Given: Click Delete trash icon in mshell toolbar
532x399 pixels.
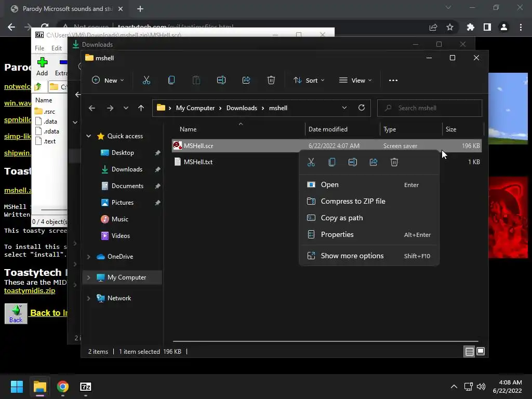Looking at the screenshot, I should [x=271, y=81].
